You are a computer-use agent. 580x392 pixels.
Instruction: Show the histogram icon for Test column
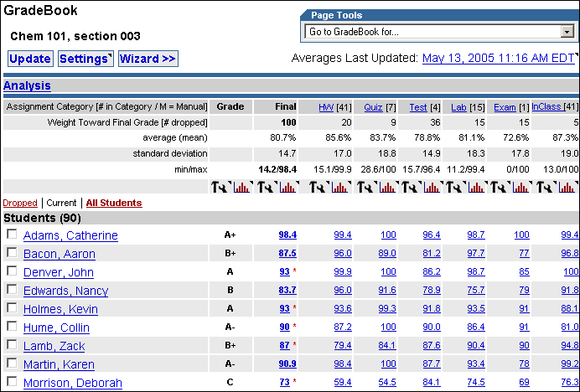pos(432,187)
